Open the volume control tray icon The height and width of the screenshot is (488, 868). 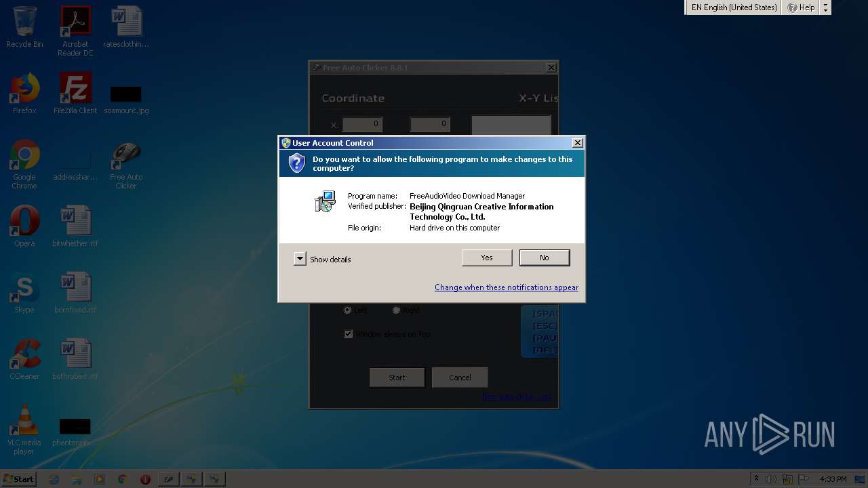[770, 479]
